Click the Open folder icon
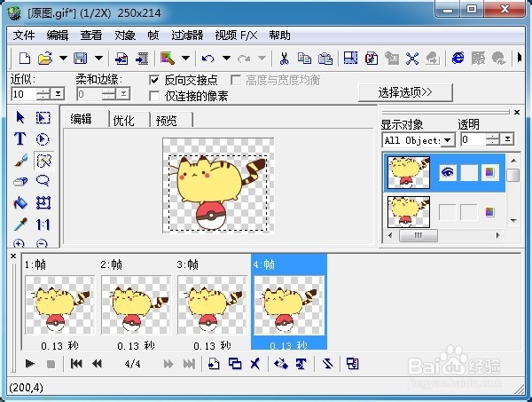This screenshot has height=402, width=532. point(45,59)
